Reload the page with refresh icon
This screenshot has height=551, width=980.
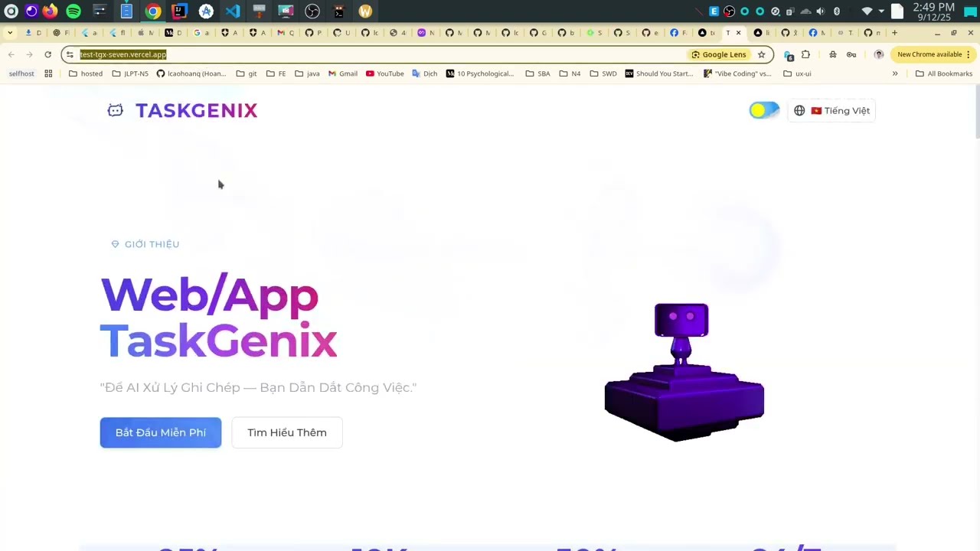click(x=47, y=54)
